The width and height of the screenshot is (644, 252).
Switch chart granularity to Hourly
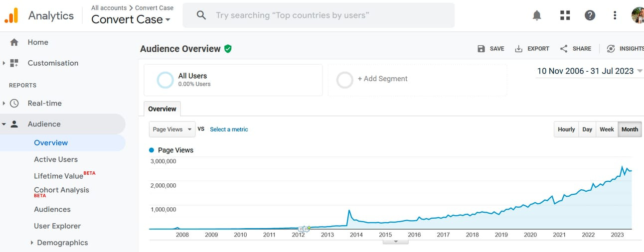tap(566, 129)
